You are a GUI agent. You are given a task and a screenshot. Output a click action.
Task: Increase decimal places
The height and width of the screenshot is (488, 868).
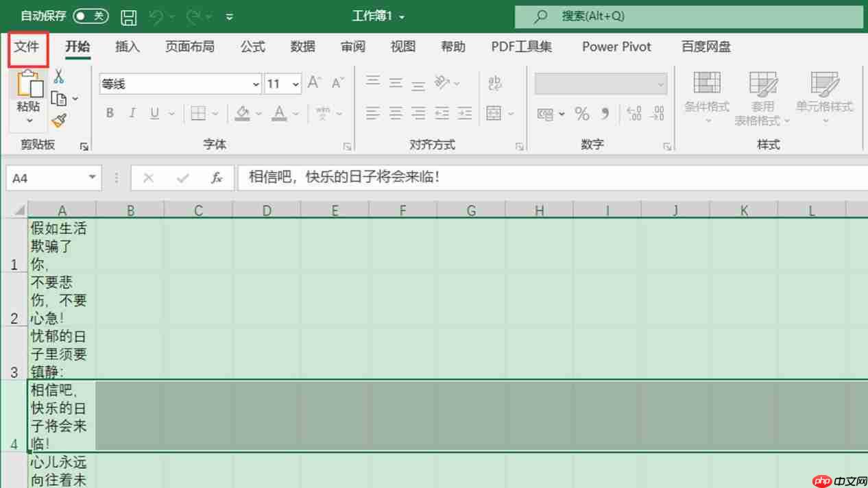(634, 113)
